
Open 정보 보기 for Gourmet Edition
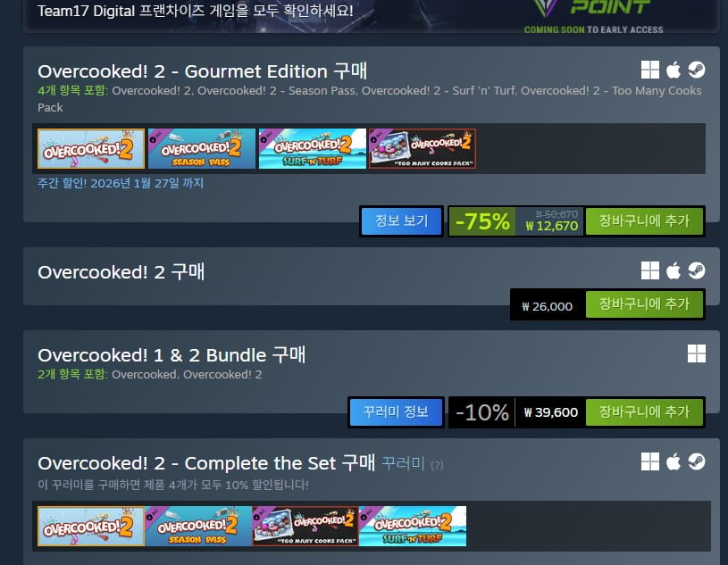(x=402, y=221)
